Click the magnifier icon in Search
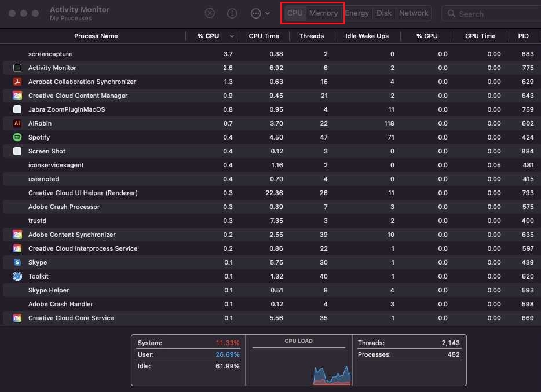 tap(451, 13)
